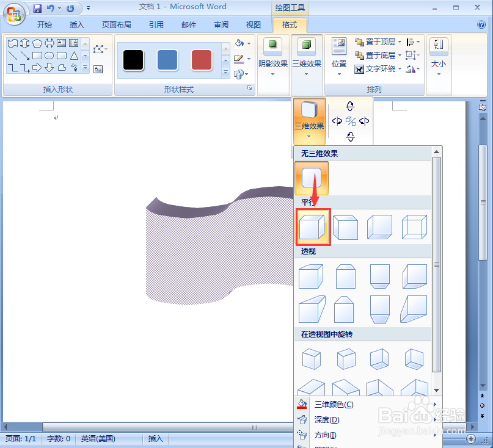
Task: Open the Undo history dropdown arrow
Action: click(x=59, y=8)
